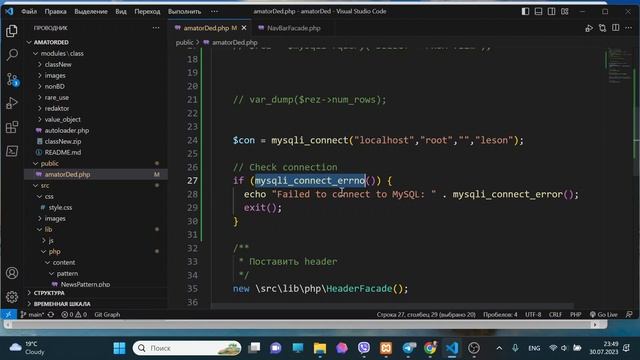Open the terminal panel icon in activity bar
The height and width of the screenshot is (360, 640).
[12, 151]
